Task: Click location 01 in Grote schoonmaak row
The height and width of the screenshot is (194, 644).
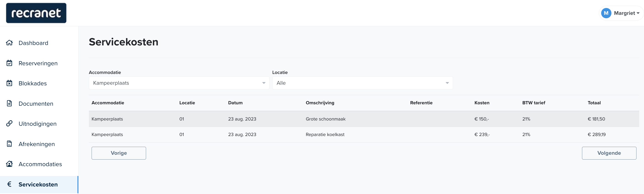Action: [x=181, y=119]
